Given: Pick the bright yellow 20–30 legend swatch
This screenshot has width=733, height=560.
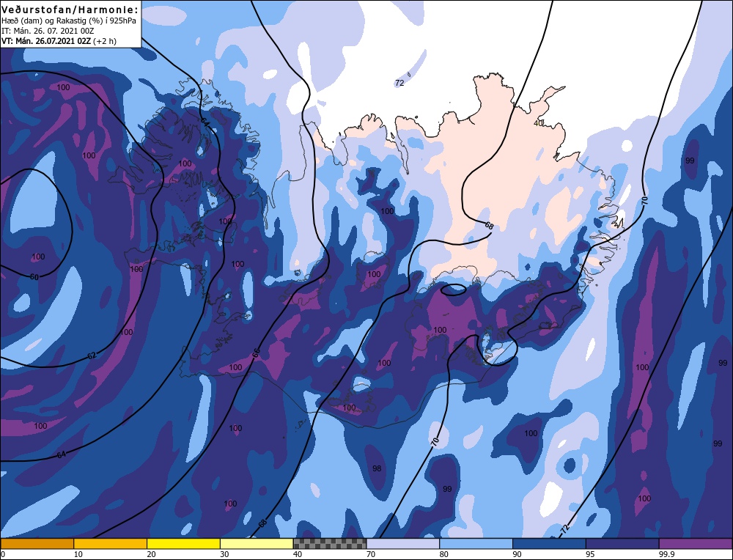Looking at the screenshot, I should (183, 544).
